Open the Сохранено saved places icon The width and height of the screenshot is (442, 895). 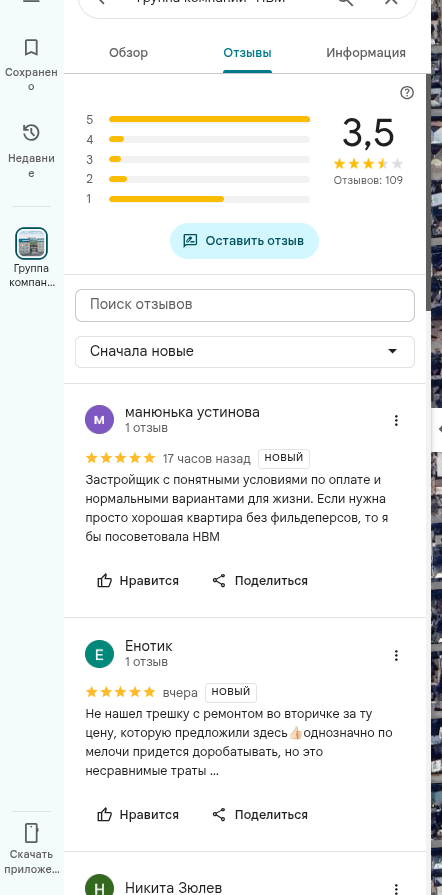(31, 47)
